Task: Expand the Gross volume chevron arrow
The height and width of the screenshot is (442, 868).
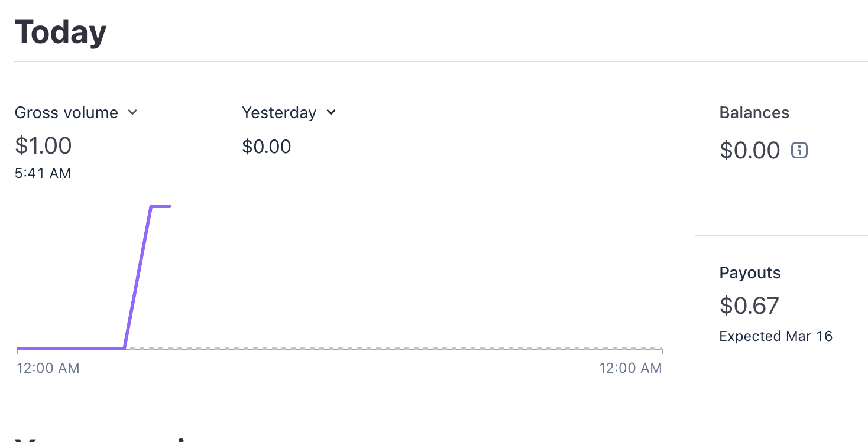Action: [x=132, y=112]
